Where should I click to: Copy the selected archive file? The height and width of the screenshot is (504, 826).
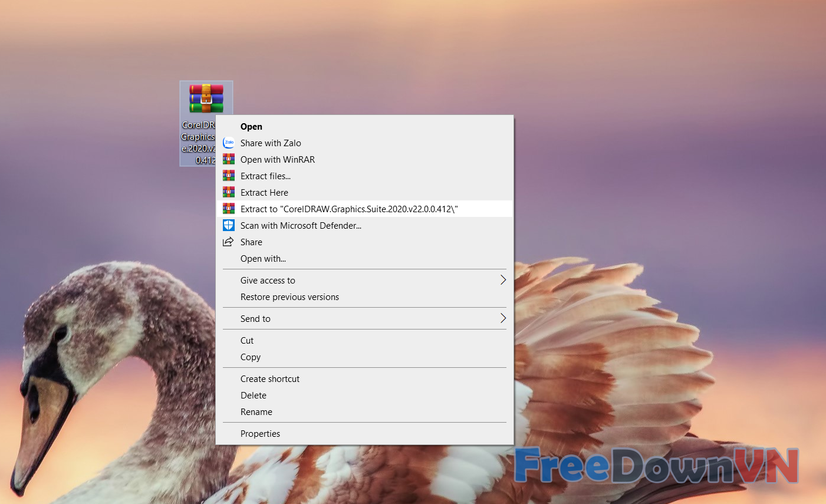pyautogui.click(x=251, y=357)
